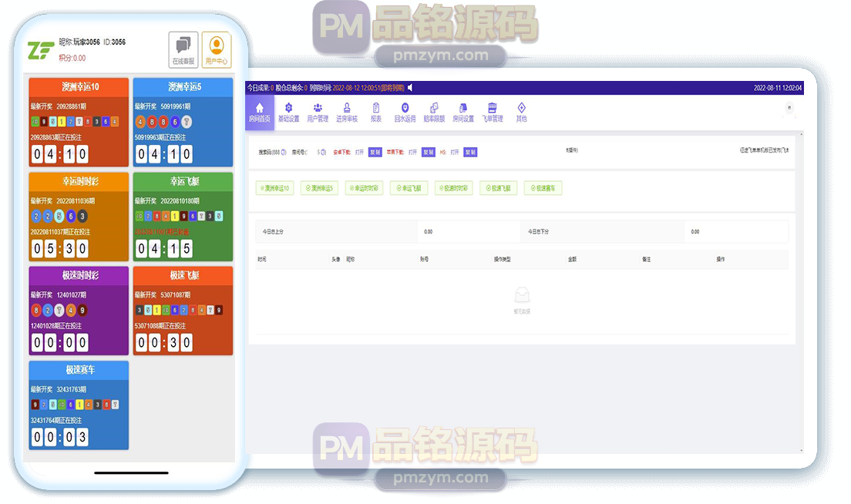Open the purple 极速时时彩 card on phone
851x504 pixels.
click(79, 311)
